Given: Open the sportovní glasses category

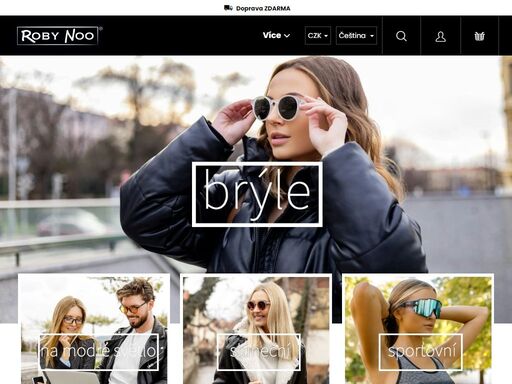Looking at the screenshot, I should [x=418, y=329].
